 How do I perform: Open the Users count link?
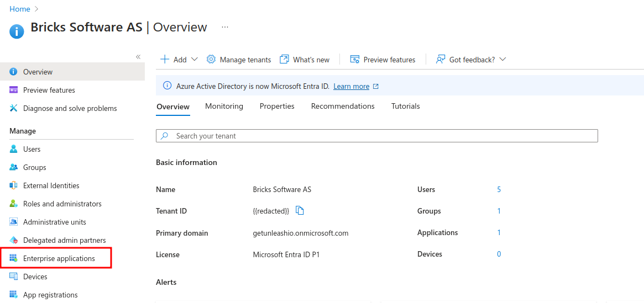pyautogui.click(x=499, y=189)
